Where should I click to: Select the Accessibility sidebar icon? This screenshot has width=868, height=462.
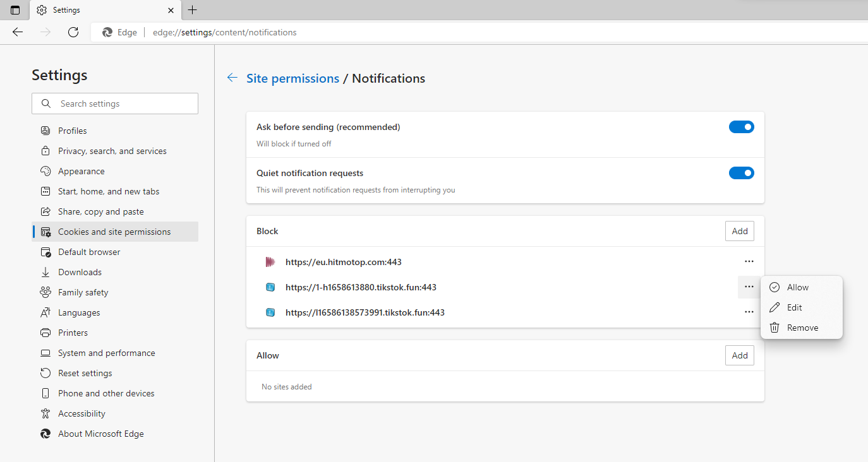tap(45, 413)
